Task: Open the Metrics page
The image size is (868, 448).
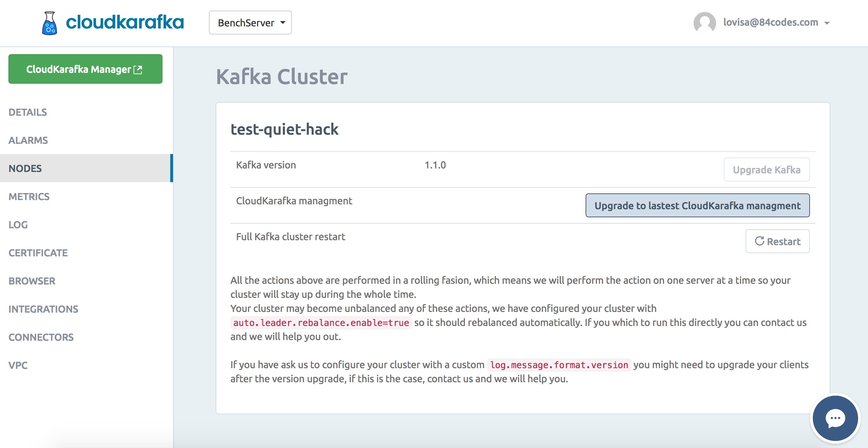Action: 29,197
